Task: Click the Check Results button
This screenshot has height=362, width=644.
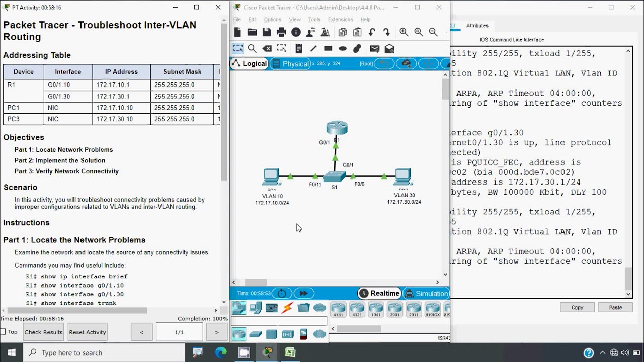Action: tap(43, 332)
